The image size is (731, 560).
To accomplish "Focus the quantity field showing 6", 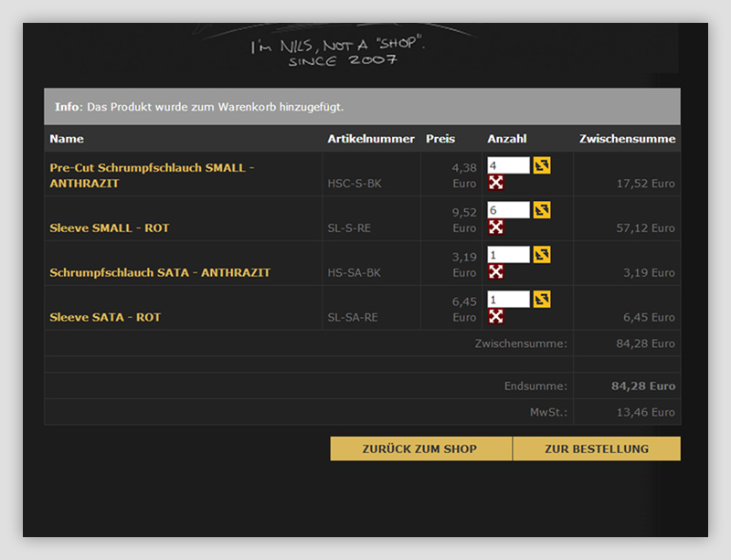I will [508, 210].
